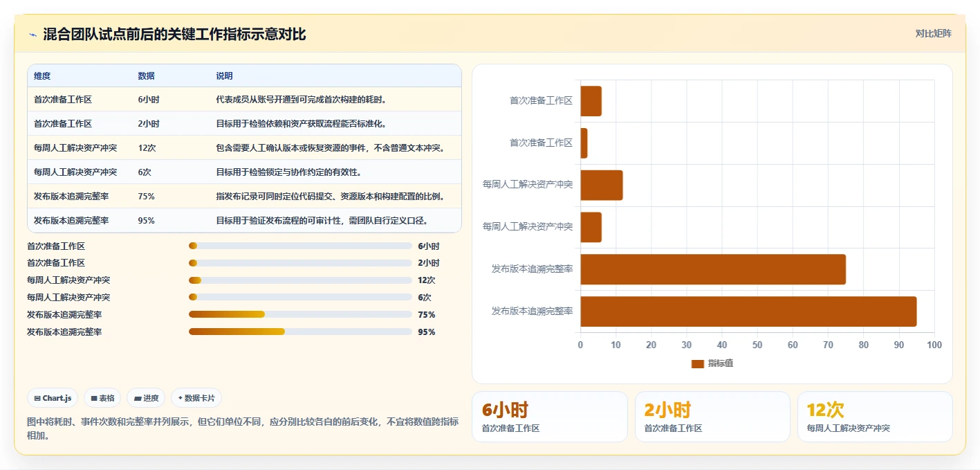Click the 95% value beside the progress bar

tap(427, 332)
